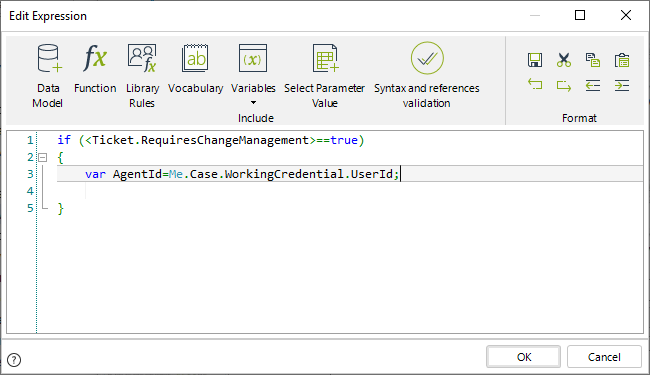
Task: Click the Undo arrow icon
Action: pos(535,85)
